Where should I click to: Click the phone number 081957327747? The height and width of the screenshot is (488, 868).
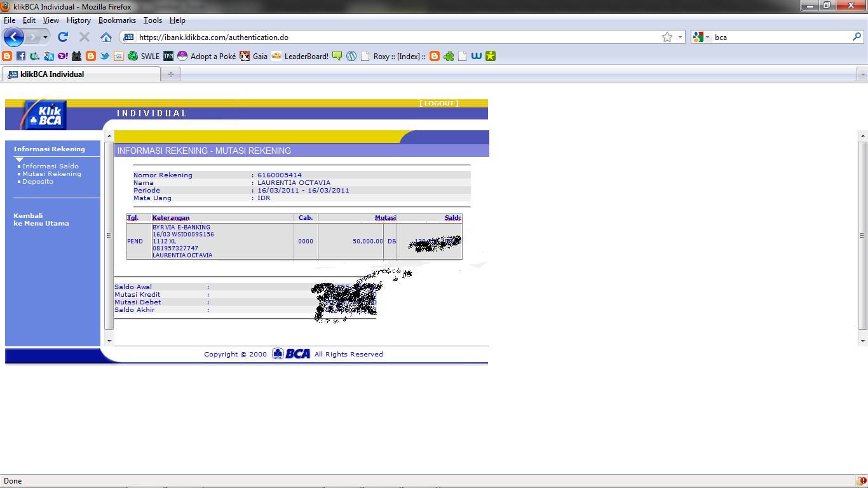175,248
